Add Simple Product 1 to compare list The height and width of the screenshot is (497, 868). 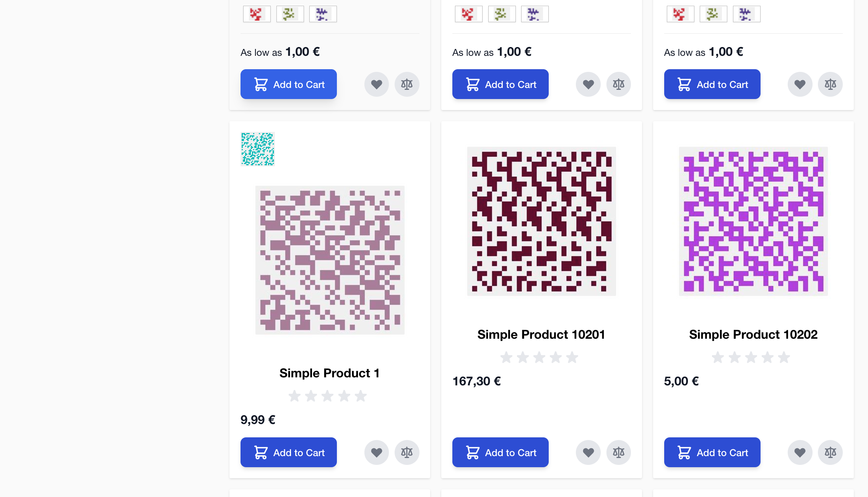tap(407, 453)
